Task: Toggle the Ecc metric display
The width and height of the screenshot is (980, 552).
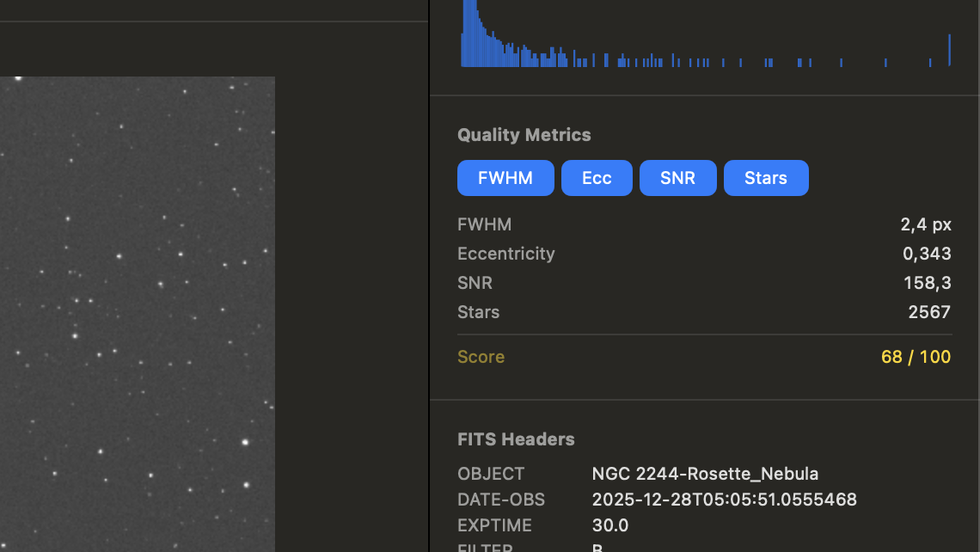Action: [x=597, y=178]
